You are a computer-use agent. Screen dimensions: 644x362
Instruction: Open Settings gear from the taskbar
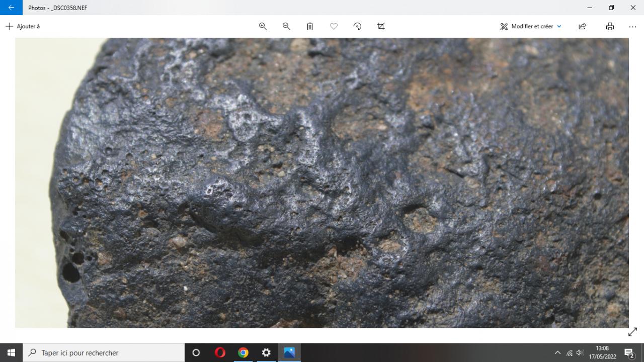[x=266, y=352]
